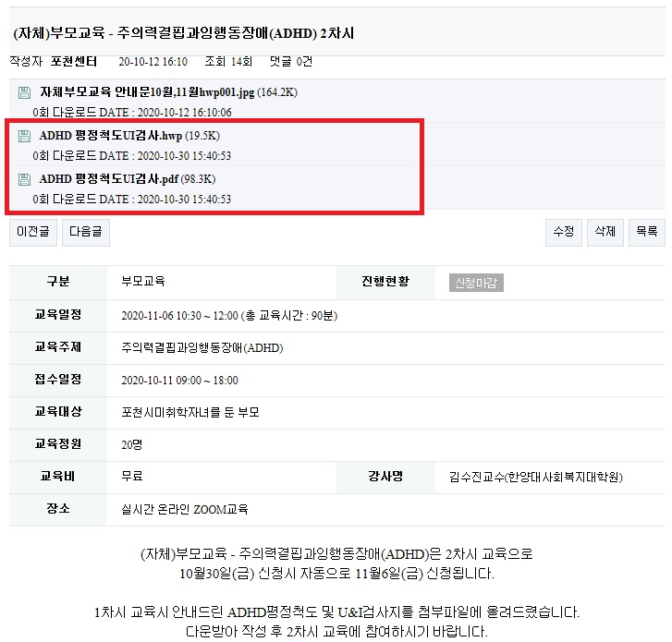This screenshot has width=672, height=642.
Task: Click 교육비 value 무료
Action: 132,477
